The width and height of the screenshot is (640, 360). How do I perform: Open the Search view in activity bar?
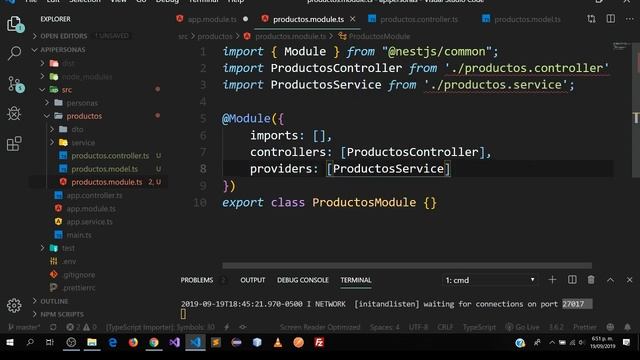15,53
